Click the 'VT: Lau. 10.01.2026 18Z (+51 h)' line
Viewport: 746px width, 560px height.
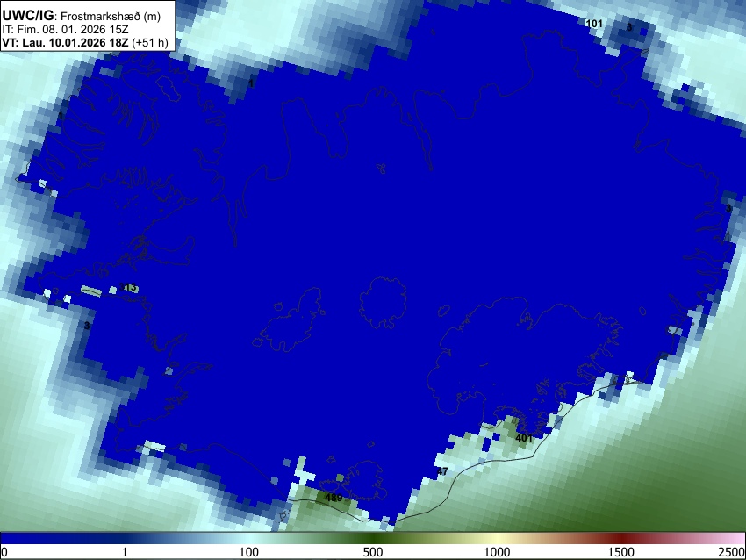pos(85,43)
